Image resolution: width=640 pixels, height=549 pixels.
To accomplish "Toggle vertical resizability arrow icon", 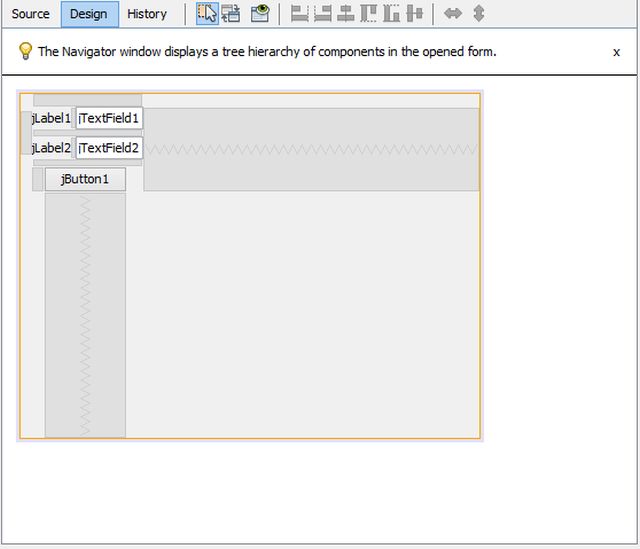I will (x=479, y=13).
